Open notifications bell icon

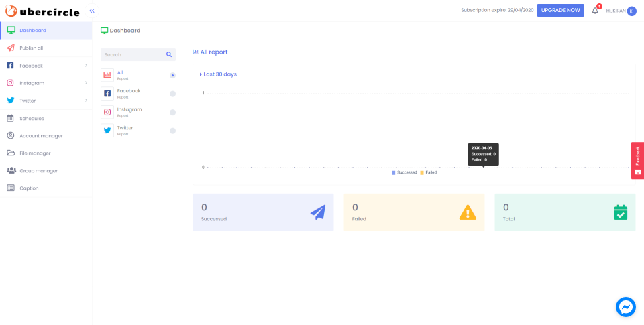click(595, 11)
